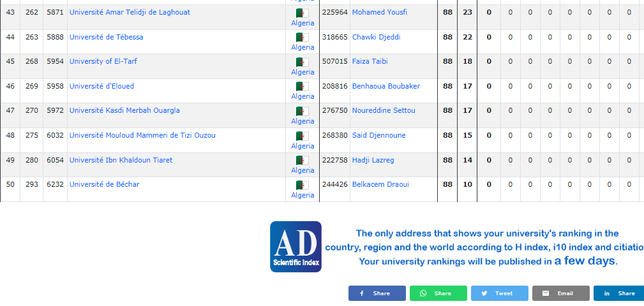Open Université Mouloud Mammeri de Tizi Ouzou
This screenshot has height=306, width=644.
click(x=142, y=135)
